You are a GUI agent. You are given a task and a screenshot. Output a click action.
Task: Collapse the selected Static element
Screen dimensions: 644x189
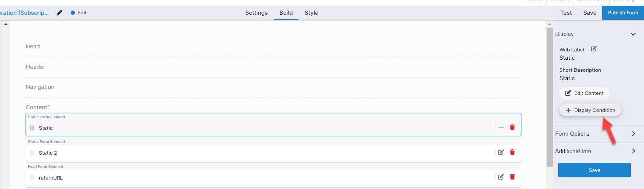click(x=501, y=127)
